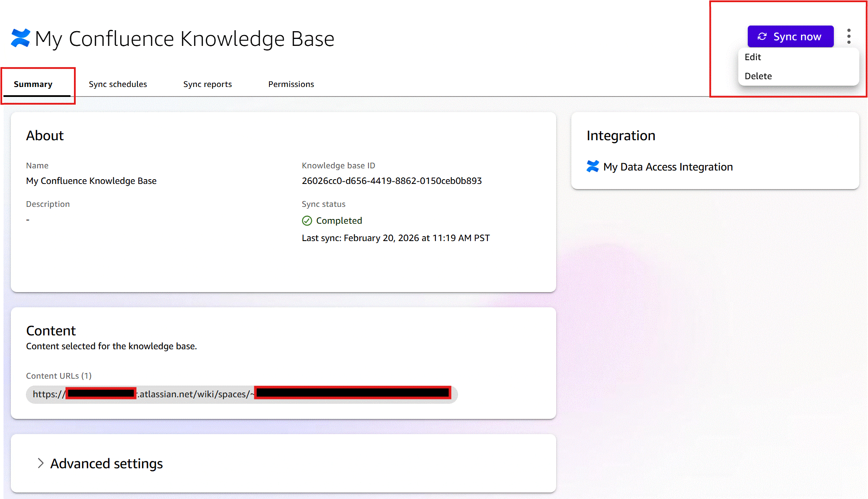
Task: Click 'Content selected for the knowledge base.' text
Action: [x=112, y=346]
